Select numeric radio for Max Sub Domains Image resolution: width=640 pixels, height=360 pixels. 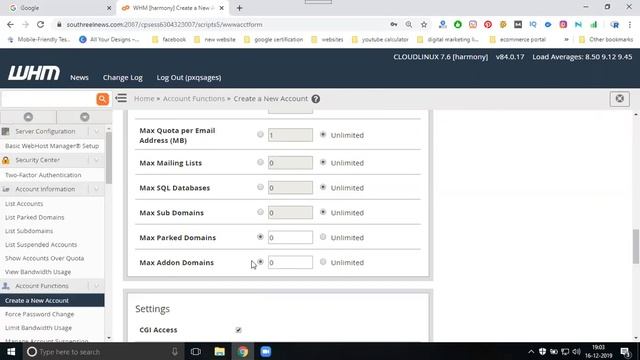(x=260, y=212)
